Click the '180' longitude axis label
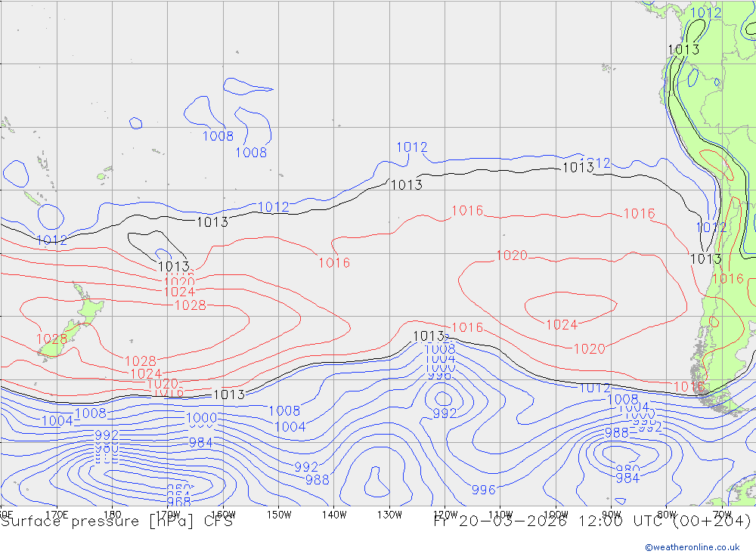This screenshot has width=756, height=554. tap(113, 515)
